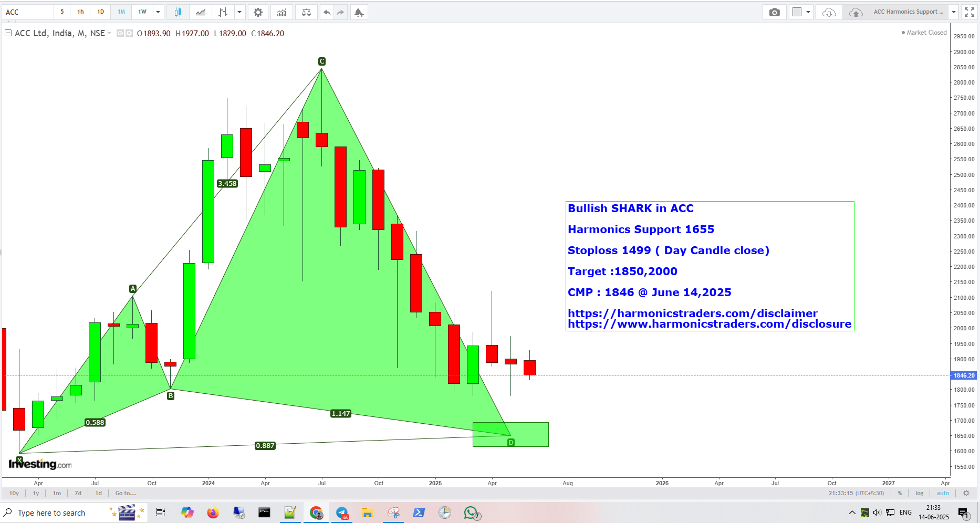This screenshot has height=523, width=980.
Task: Switch to the 1D timeframe
Action: (100, 12)
